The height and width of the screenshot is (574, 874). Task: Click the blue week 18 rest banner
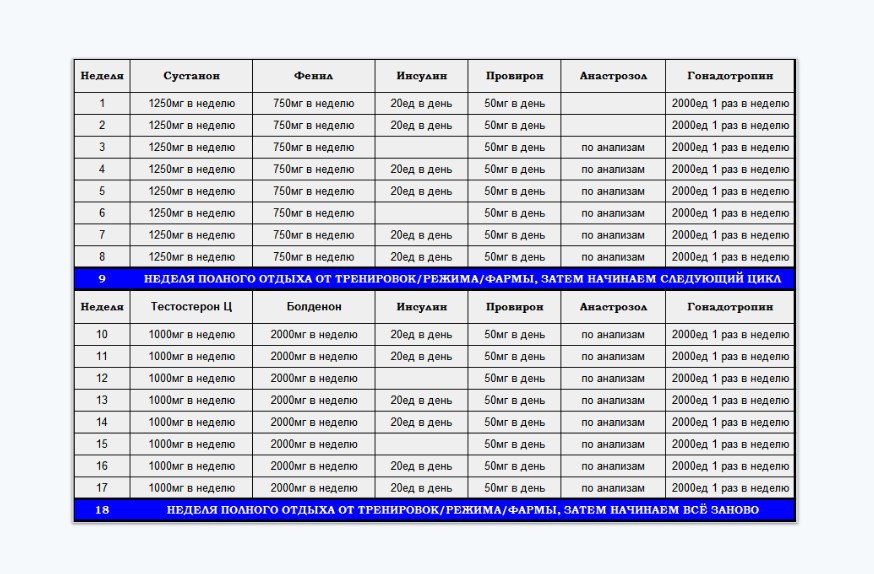point(434,510)
